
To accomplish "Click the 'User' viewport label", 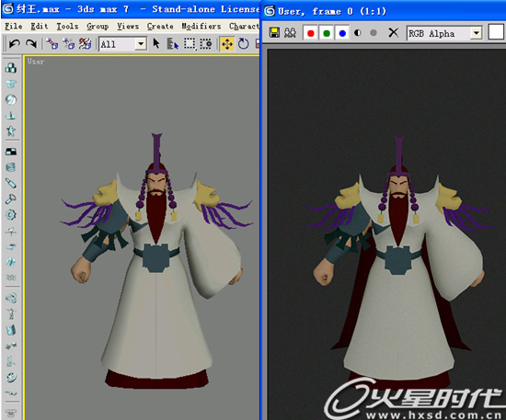I will coord(36,62).
